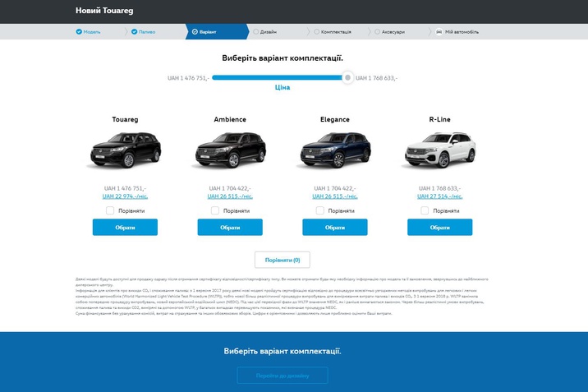Tick Порівняти checkbox under the Ambience trim
The height and width of the screenshot is (392, 588).
tap(215, 210)
